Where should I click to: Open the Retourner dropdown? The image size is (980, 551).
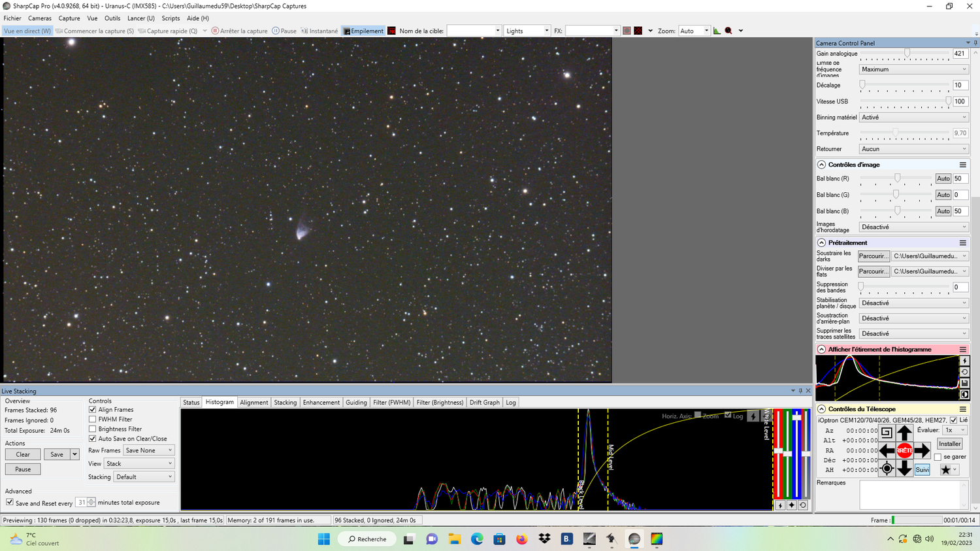(913, 149)
